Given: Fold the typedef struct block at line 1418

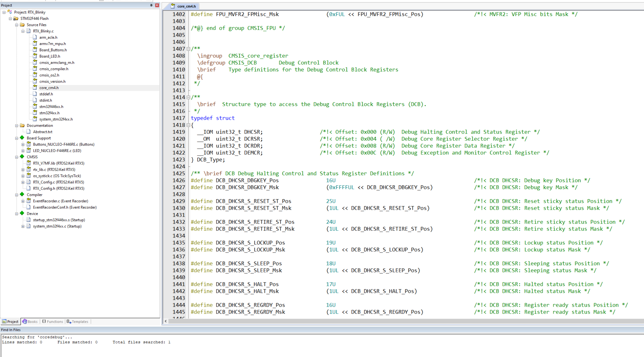Looking at the screenshot, I should coord(189,125).
